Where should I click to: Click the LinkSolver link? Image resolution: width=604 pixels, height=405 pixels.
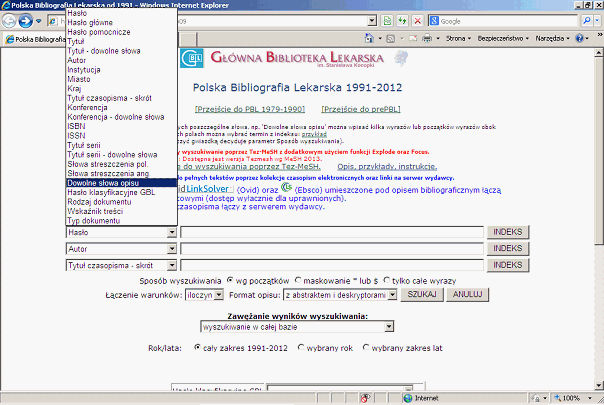(x=208, y=189)
